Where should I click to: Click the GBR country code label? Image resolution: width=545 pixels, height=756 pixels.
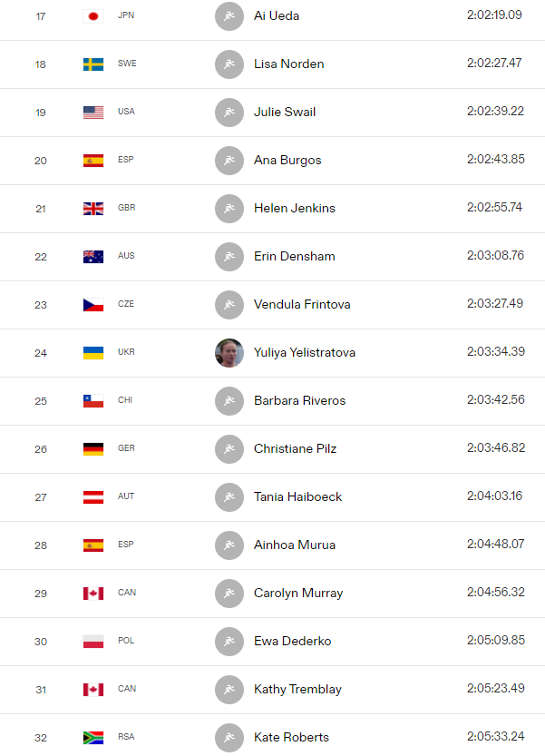point(127,208)
